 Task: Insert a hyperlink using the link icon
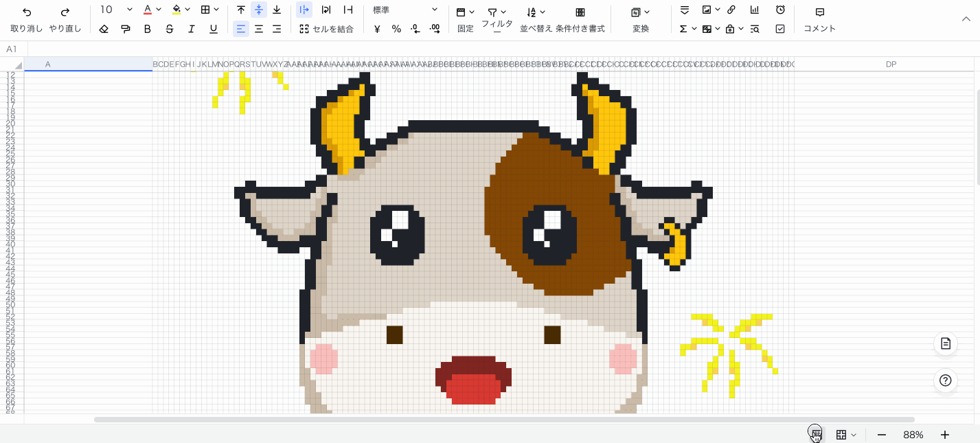pos(731,10)
